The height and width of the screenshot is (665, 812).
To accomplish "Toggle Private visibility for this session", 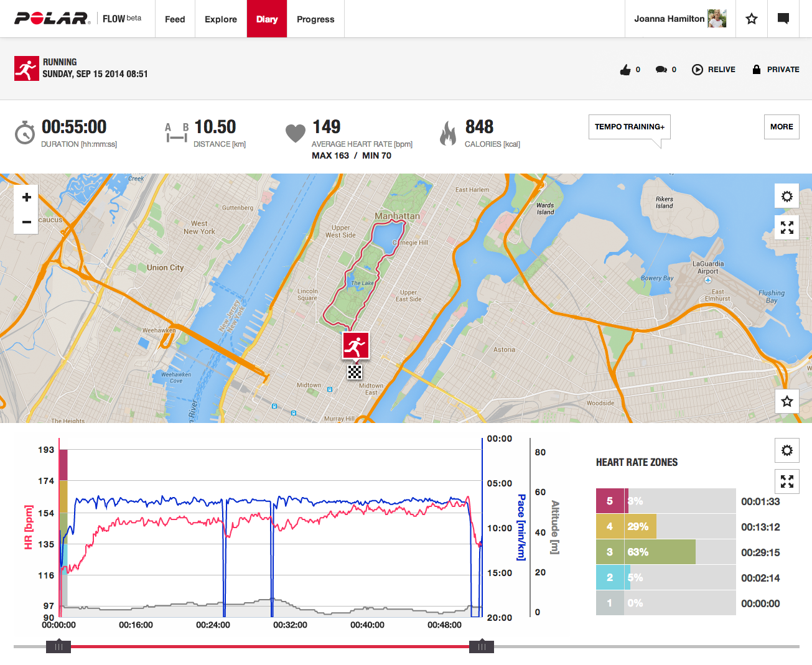I will [x=775, y=69].
